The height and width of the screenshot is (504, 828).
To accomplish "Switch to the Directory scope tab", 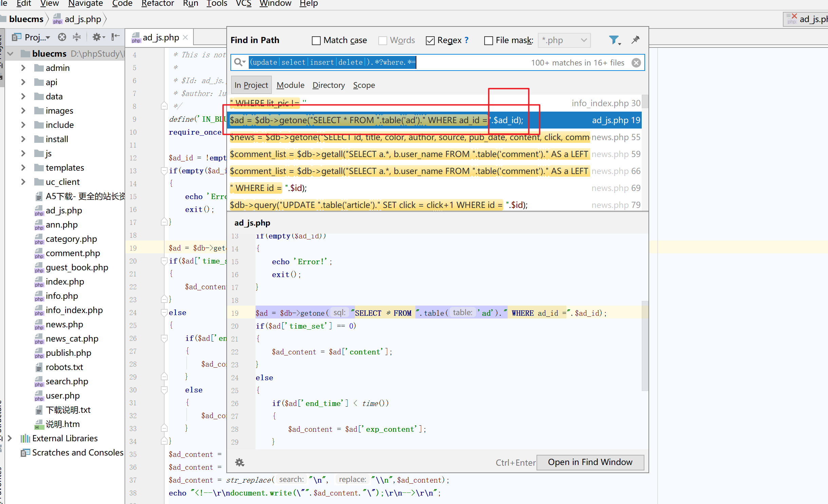I will (328, 85).
